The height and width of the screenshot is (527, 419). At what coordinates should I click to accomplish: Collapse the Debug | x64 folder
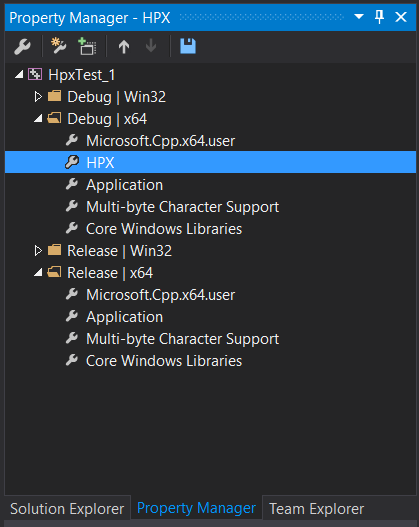[38, 119]
